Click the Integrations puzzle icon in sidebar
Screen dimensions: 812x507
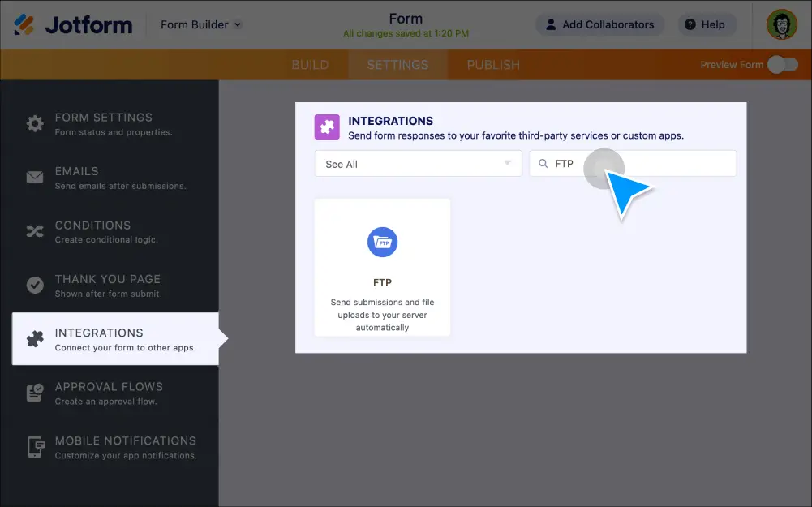pyautogui.click(x=34, y=338)
